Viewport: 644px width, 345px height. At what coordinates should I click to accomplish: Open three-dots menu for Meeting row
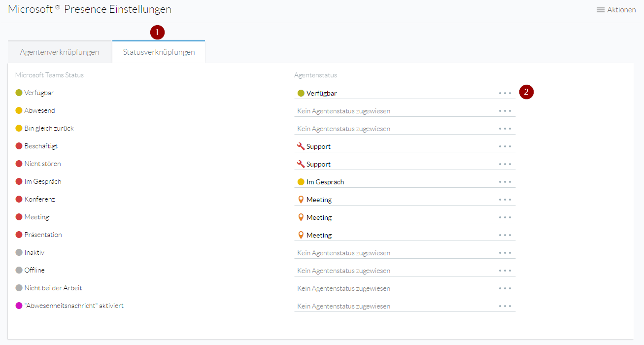(505, 217)
